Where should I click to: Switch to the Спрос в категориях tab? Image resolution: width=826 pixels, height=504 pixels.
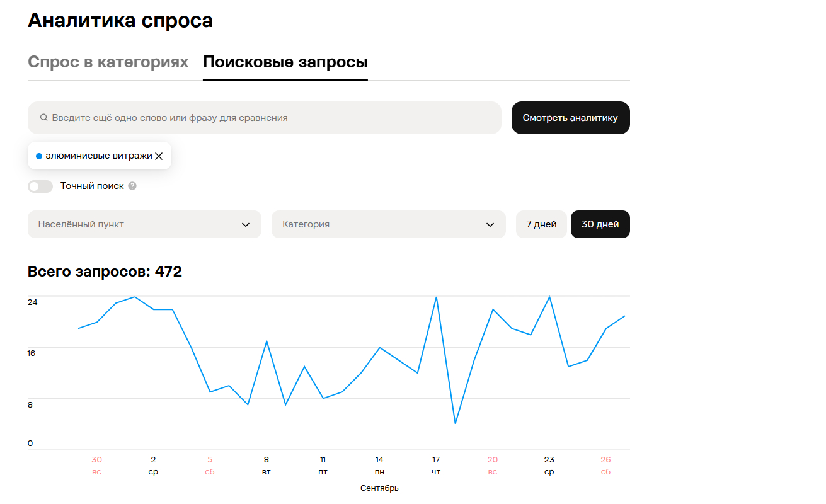pyautogui.click(x=108, y=62)
